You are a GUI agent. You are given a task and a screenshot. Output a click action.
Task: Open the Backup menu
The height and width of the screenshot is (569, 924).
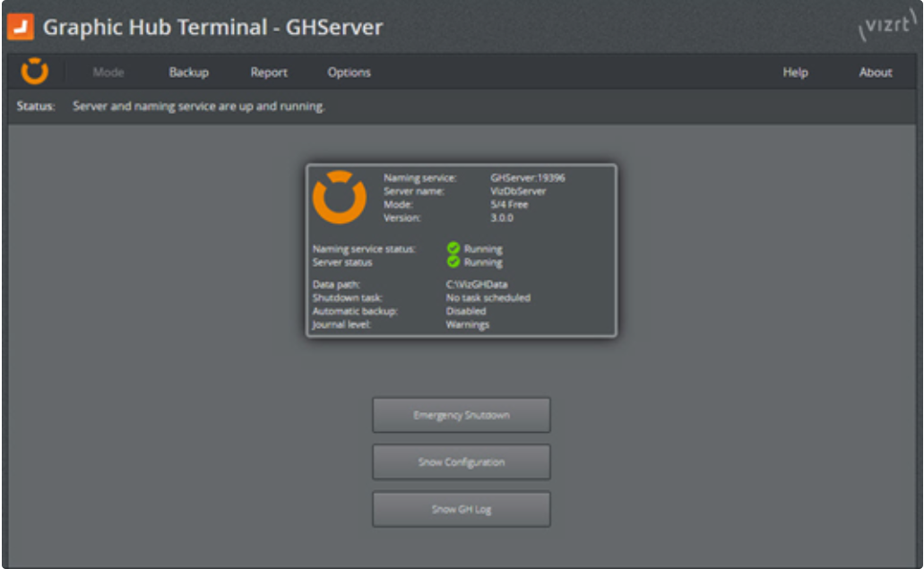tap(189, 73)
